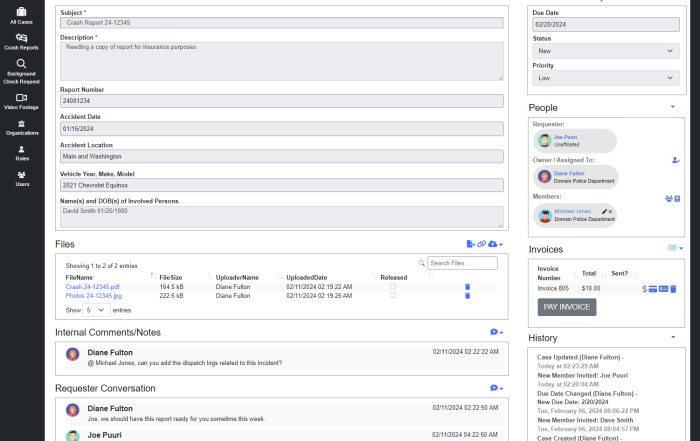Open the Internal Comments add-comment menu
The width and height of the screenshot is (700, 441).
coord(496,332)
